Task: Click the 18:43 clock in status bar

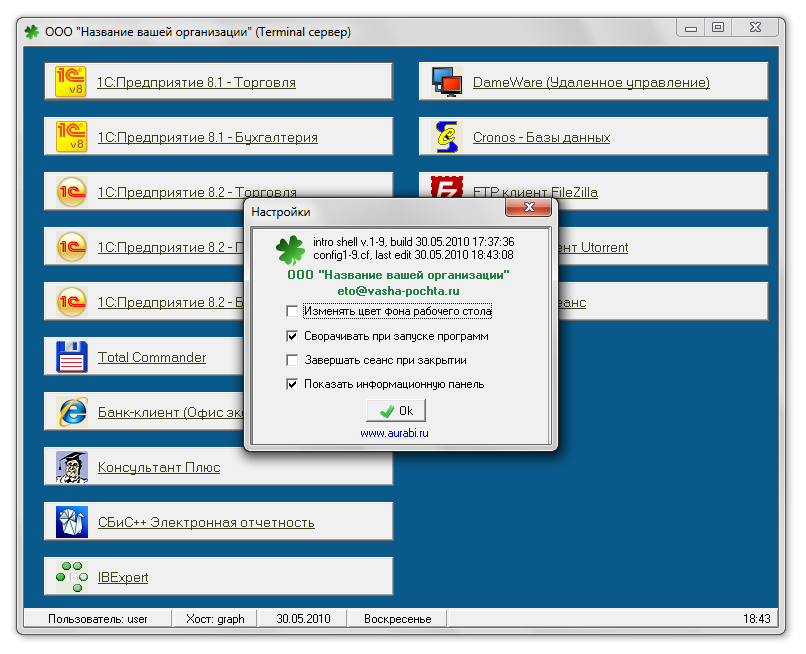Action: point(757,619)
